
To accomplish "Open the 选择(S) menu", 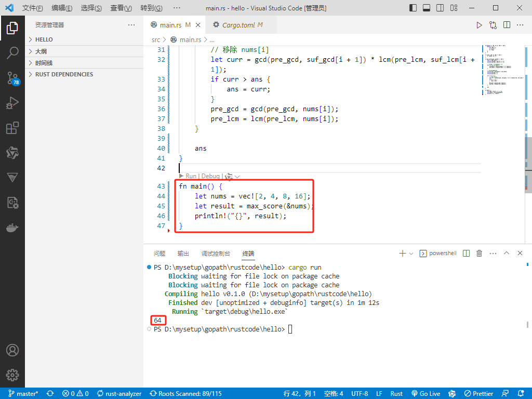I will (x=91, y=8).
